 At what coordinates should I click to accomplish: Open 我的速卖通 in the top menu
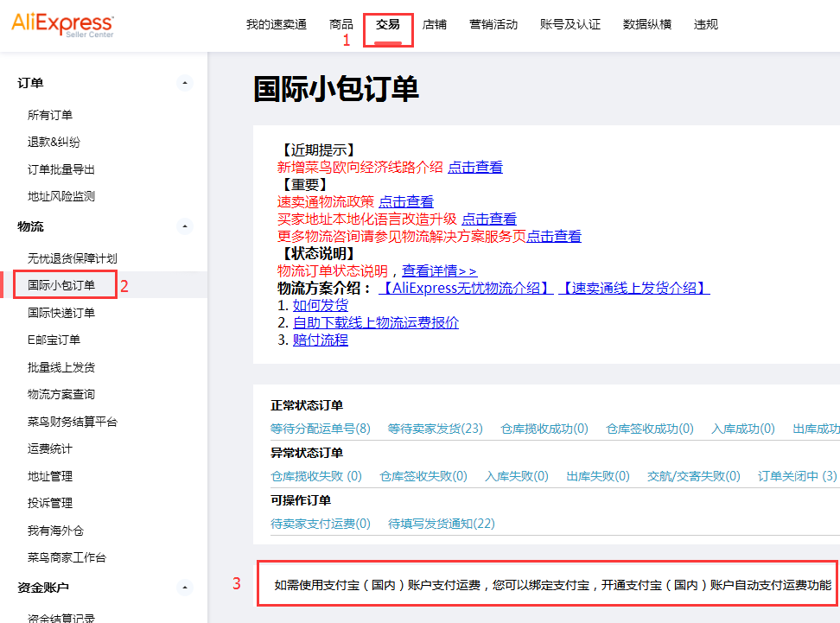[x=277, y=24]
